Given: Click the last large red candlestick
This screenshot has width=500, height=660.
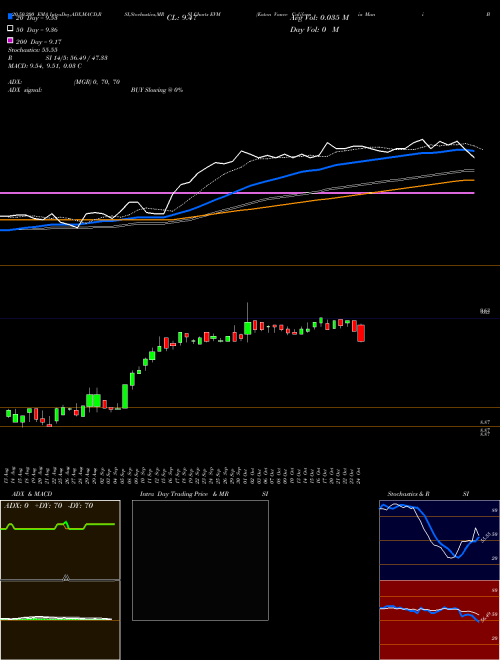Looking at the screenshot, I should click(x=361, y=333).
